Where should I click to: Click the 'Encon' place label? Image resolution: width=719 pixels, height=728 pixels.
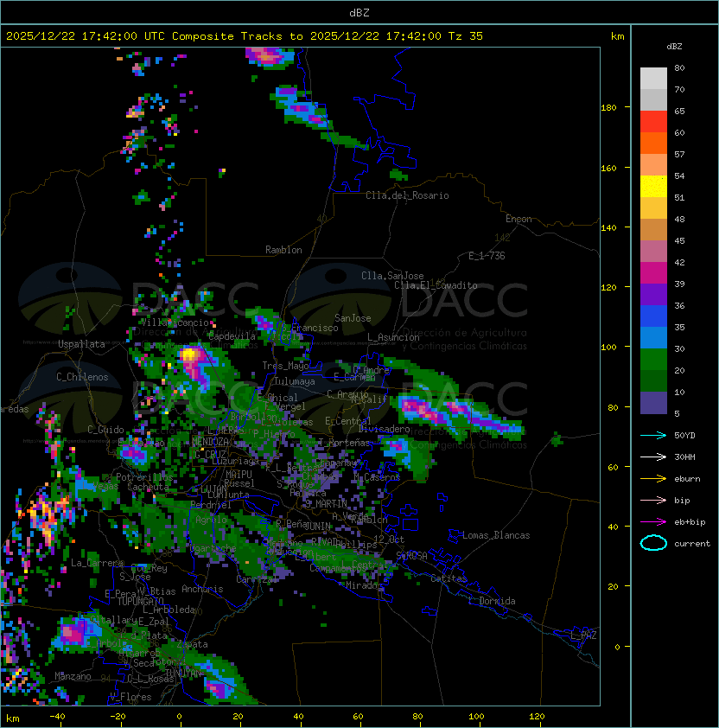pos(519,219)
